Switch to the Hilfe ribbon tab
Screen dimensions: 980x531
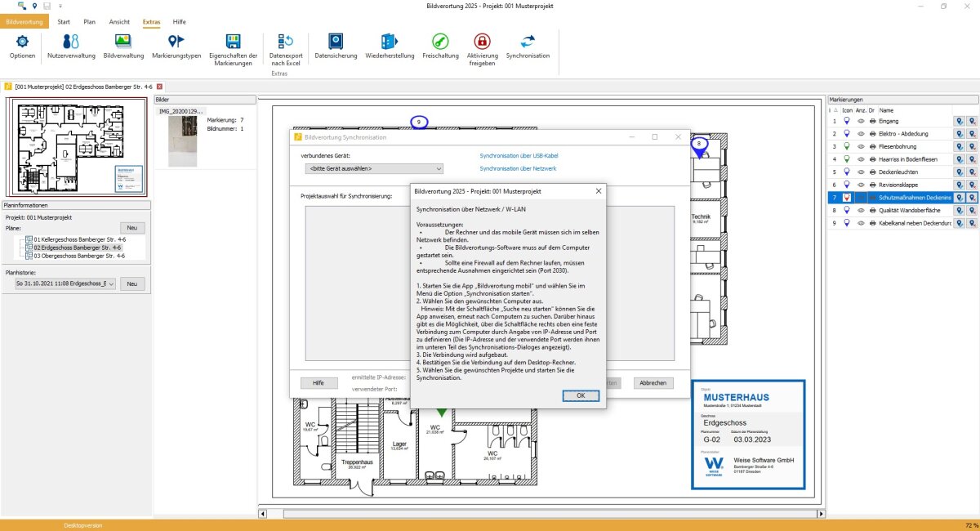click(180, 21)
